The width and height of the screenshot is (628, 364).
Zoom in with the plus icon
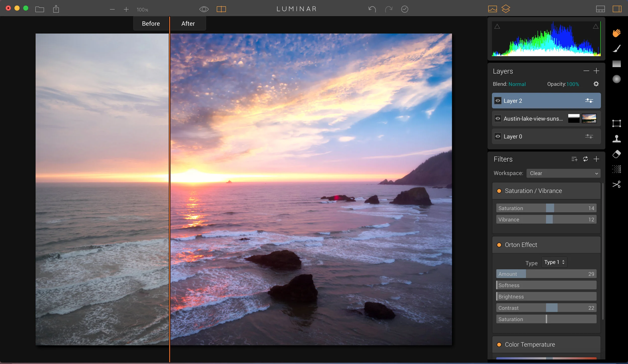[x=126, y=10]
